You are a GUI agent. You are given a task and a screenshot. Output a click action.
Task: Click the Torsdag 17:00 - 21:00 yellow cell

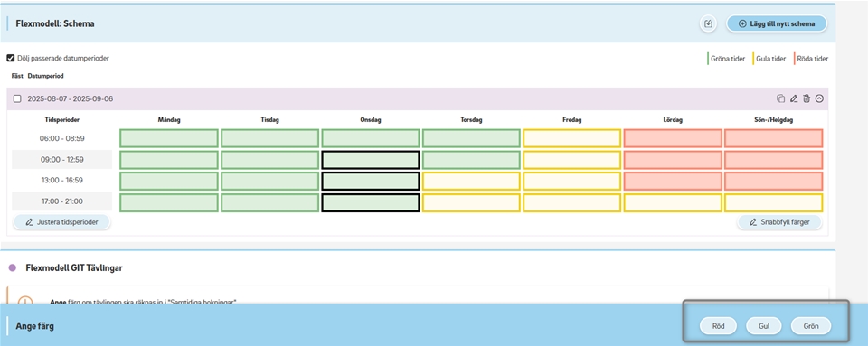coord(471,203)
